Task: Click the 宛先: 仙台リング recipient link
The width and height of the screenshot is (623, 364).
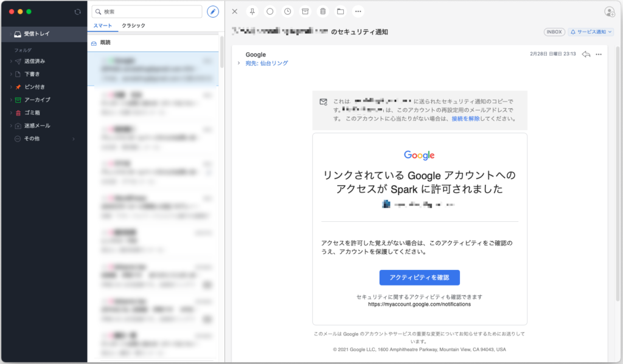Action: [266, 63]
